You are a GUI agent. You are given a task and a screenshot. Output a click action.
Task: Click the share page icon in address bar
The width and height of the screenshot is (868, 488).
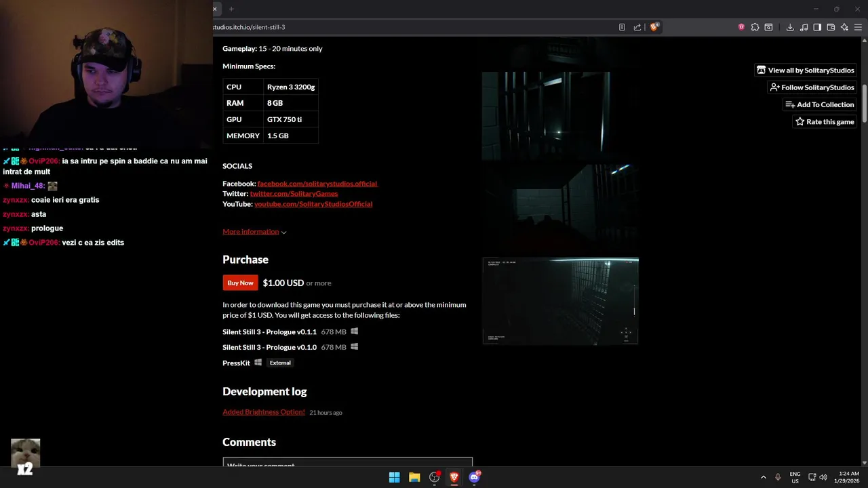click(x=637, y=27)
